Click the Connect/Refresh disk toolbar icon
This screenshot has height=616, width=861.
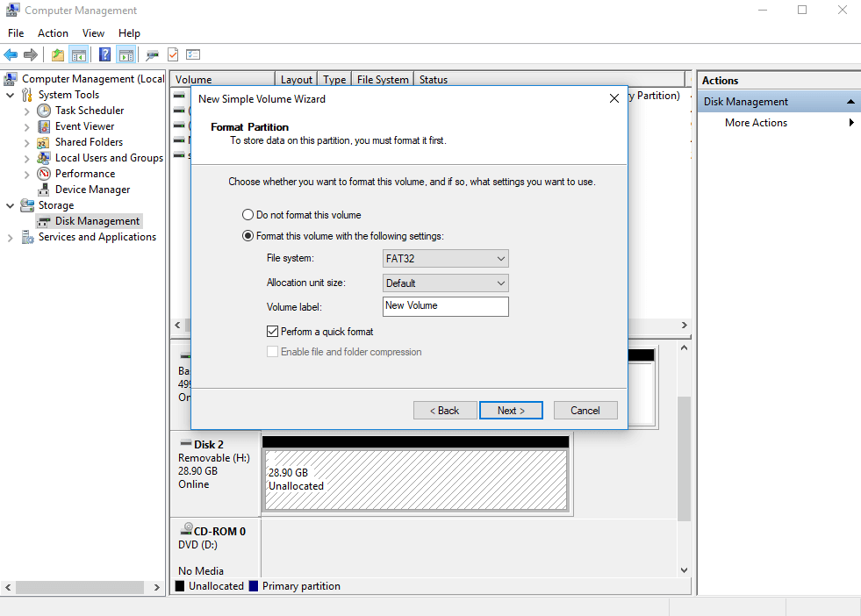(152, 55)
